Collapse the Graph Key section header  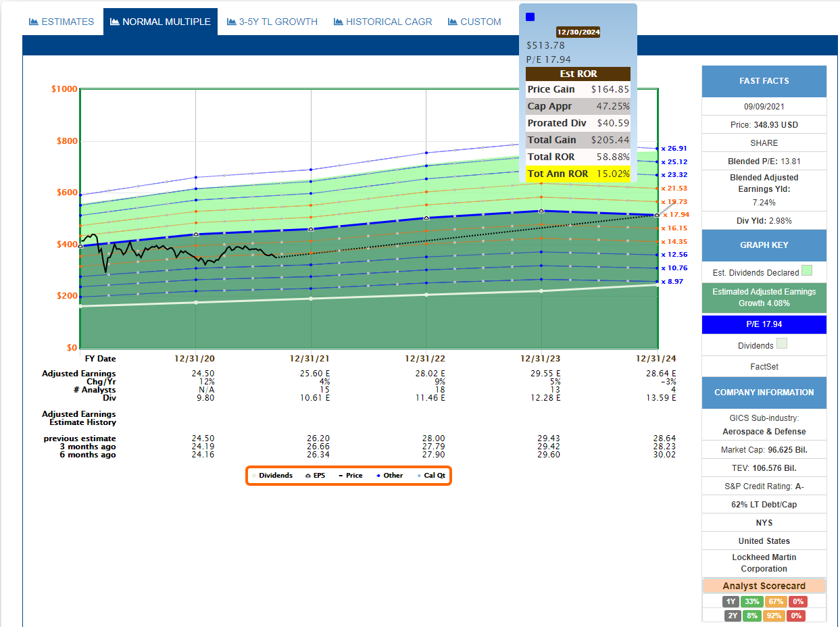pos(764,245)
